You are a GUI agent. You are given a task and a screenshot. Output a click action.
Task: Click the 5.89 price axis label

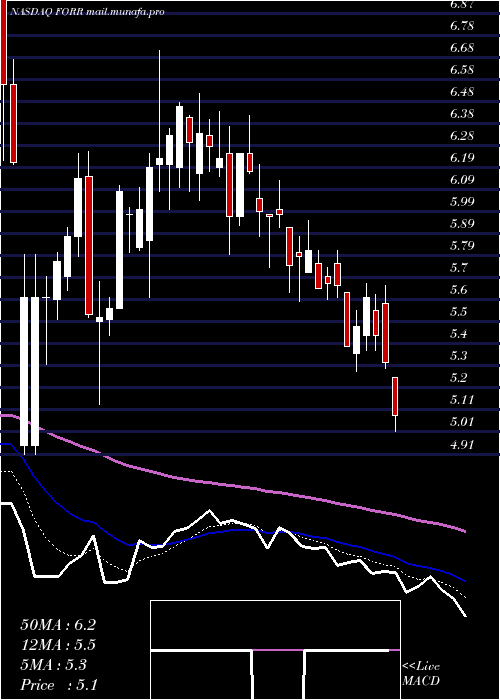pos(462,224)
